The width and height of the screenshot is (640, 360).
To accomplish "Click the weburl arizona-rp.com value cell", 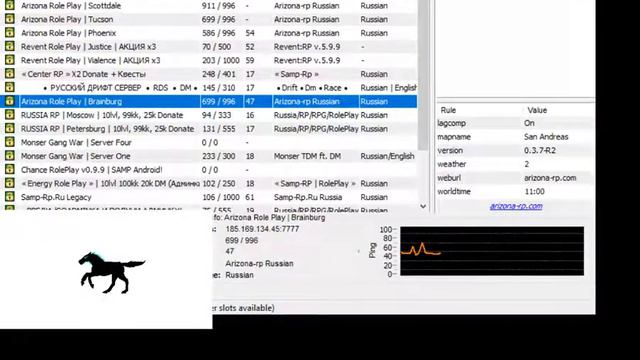I will coord(550,178).
